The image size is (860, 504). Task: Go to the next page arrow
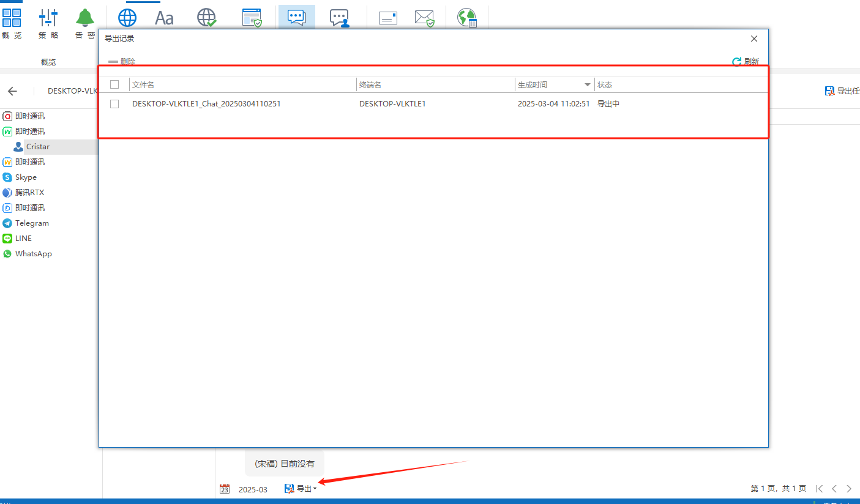(x=849, y=489)
